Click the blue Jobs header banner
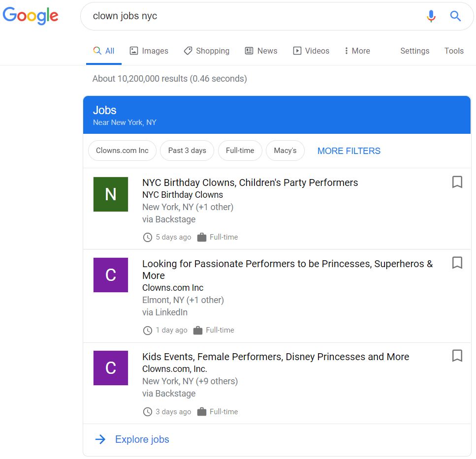 point(277,115)
